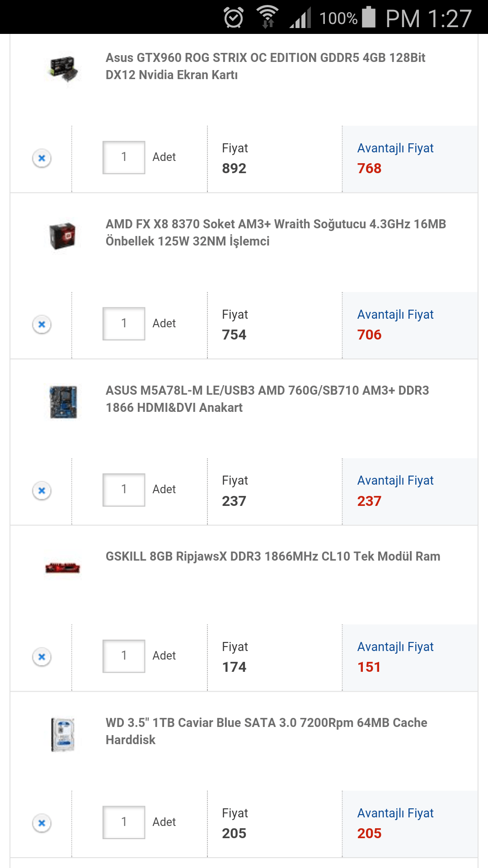Click the graphics card product thumbnail
Viewport: 488px width, 868px height.
[63, 69]
